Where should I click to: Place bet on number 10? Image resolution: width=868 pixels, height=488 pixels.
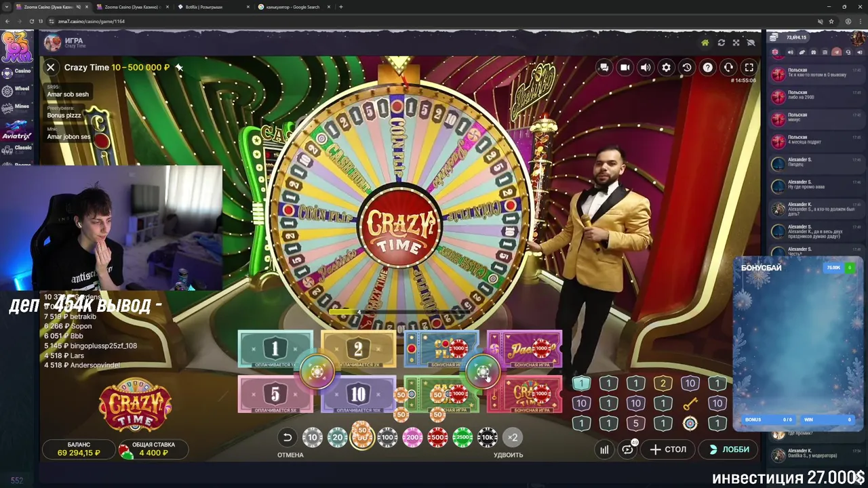(358, 394)
